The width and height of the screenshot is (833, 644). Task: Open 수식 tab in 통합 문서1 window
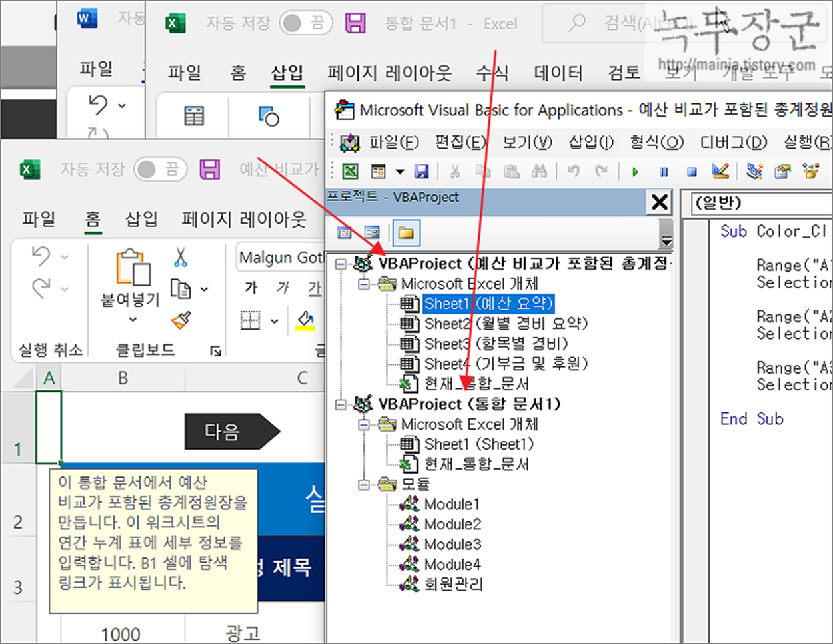pos(492,72)
